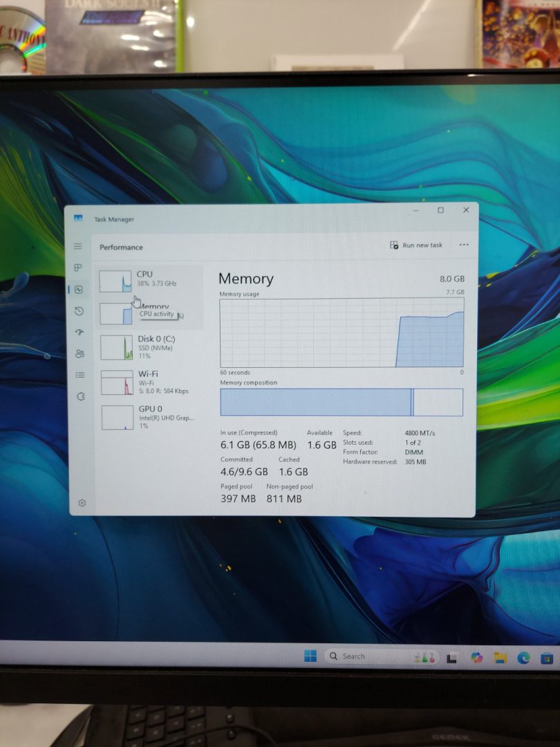This screenshot has width=560, height=747.
Task: Open the Windows Start menu
Action: (x=310, y=656)
